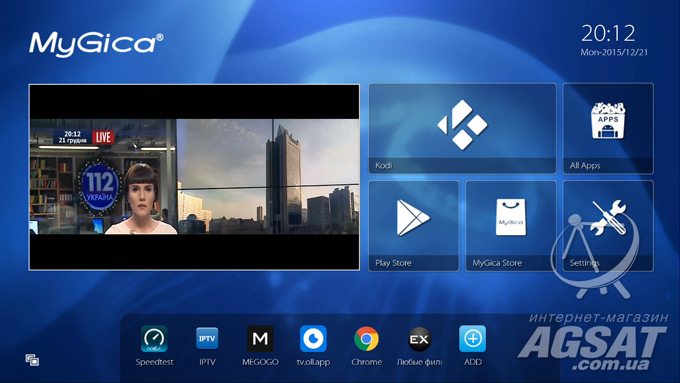The image size is (680, 383).
Task: Open the Kodi tile
Action: click(462, 129)
